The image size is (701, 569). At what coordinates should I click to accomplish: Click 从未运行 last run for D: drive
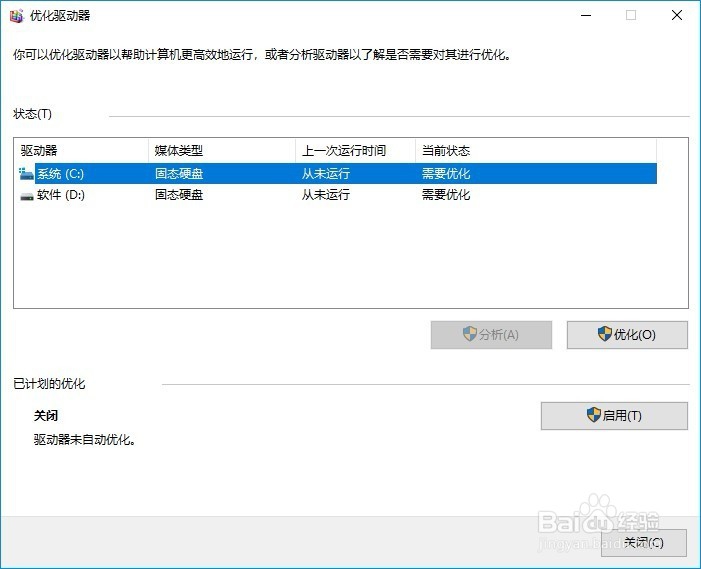[325, 195]
